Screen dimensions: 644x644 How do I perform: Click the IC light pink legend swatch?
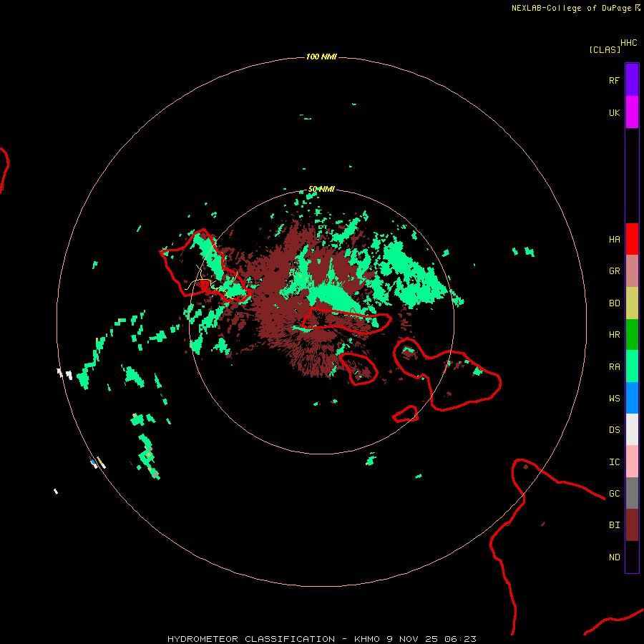pyautogui.click(x=632, y=462)
